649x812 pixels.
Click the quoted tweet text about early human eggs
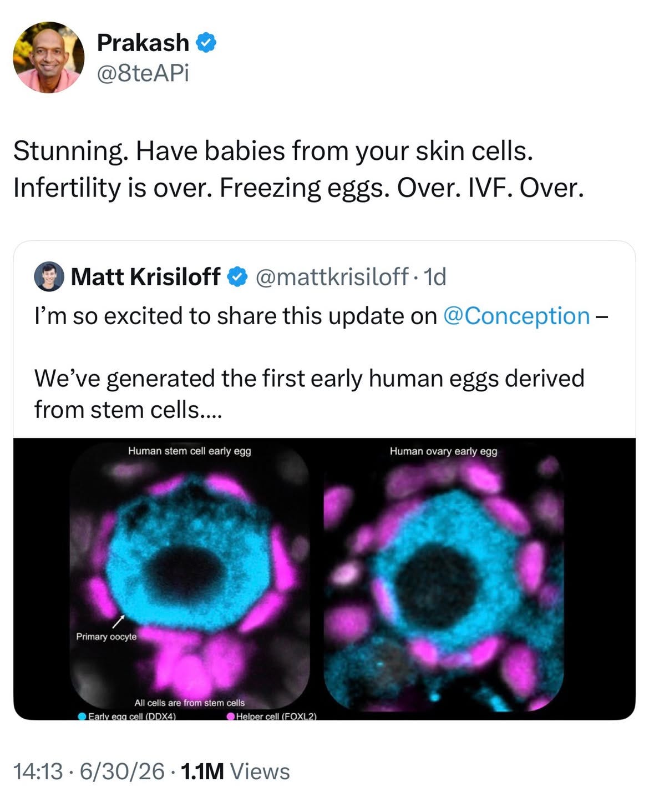pos(309,394)
